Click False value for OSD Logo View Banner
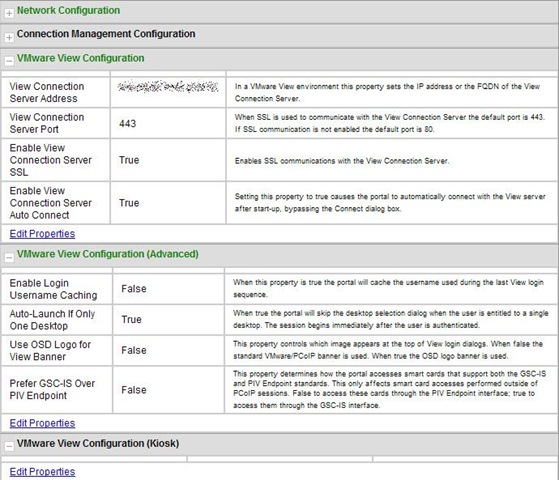The image size is (559, 480). click(134, 350)
